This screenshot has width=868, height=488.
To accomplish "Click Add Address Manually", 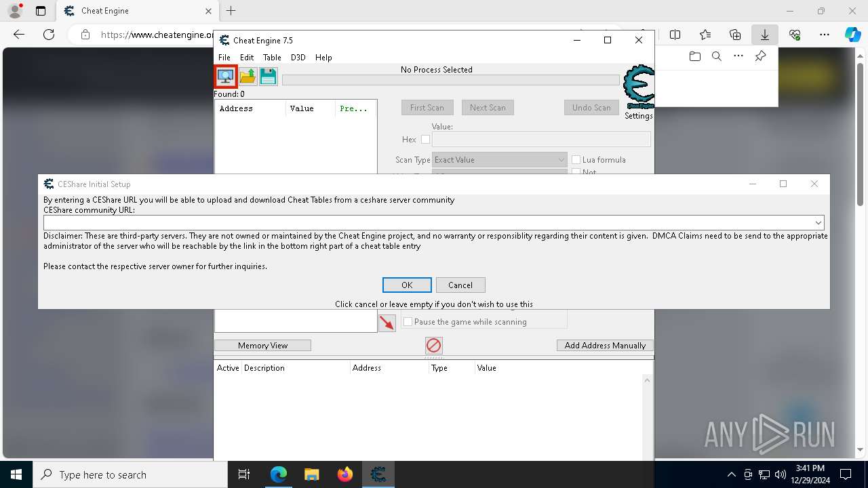I will coord(605,346).
